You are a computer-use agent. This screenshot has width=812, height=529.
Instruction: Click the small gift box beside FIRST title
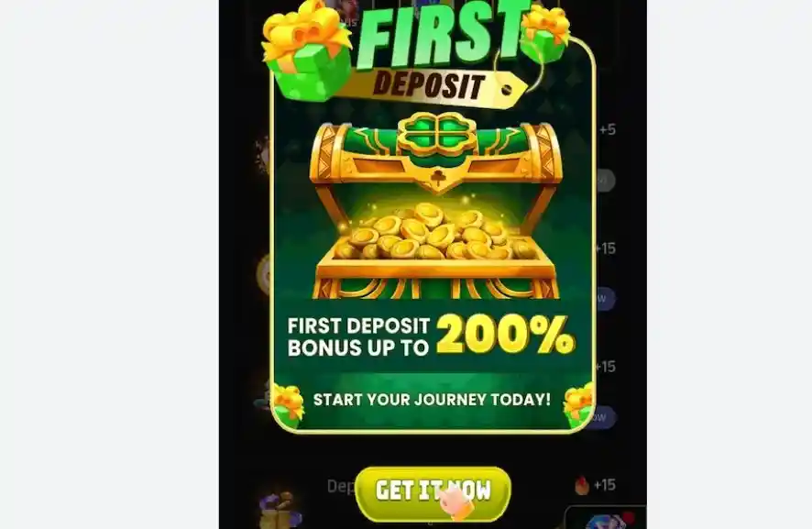click(x=544, y=33)
